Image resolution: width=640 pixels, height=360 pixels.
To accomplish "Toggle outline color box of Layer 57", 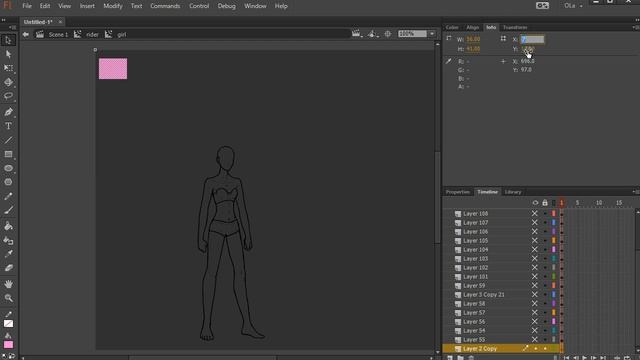I will [554, 312].
